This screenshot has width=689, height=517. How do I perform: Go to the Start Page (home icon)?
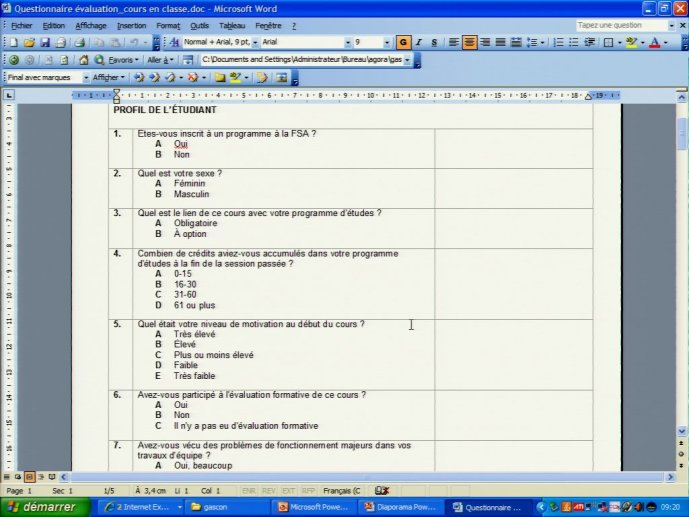[83, 60]
